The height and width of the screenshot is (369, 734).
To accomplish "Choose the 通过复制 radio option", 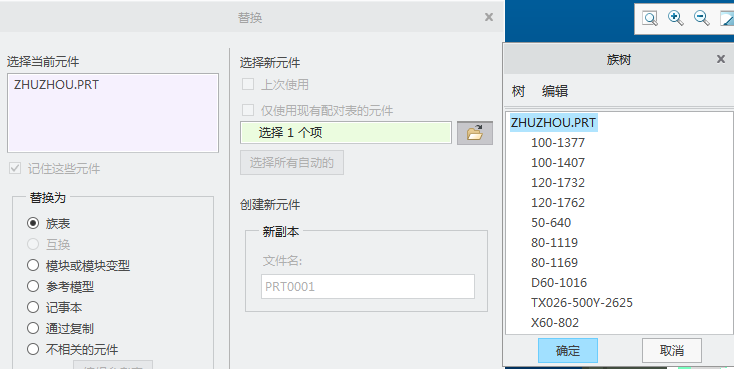I will (33, 328).
